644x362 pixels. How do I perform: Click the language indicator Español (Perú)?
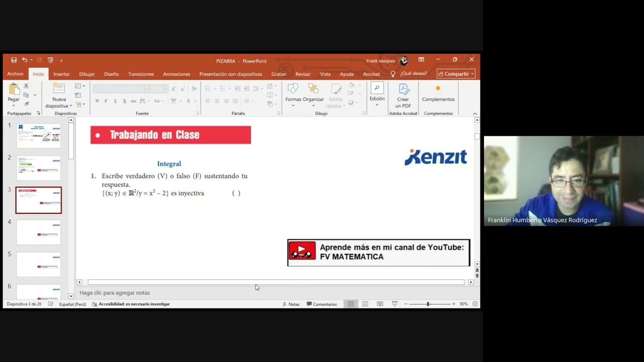(72, 304)
